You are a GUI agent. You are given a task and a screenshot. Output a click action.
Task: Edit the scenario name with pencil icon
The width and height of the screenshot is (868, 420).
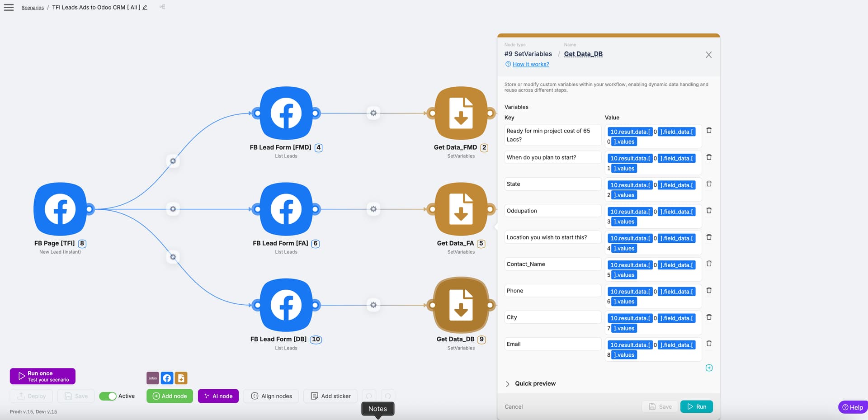point(145,7)
